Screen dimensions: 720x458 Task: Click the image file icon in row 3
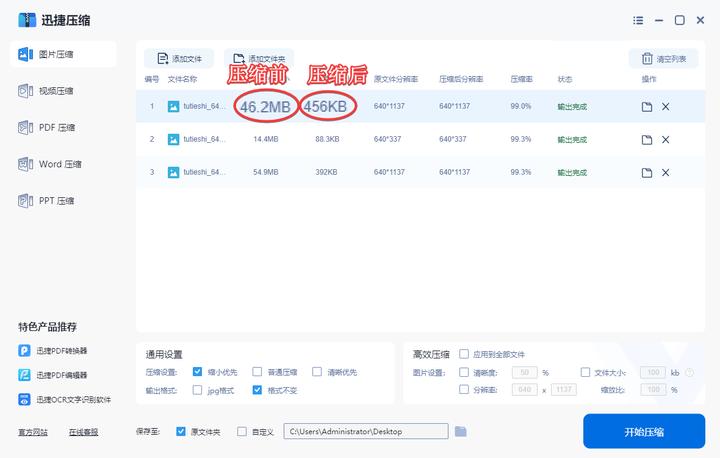(x=173, y=172)
